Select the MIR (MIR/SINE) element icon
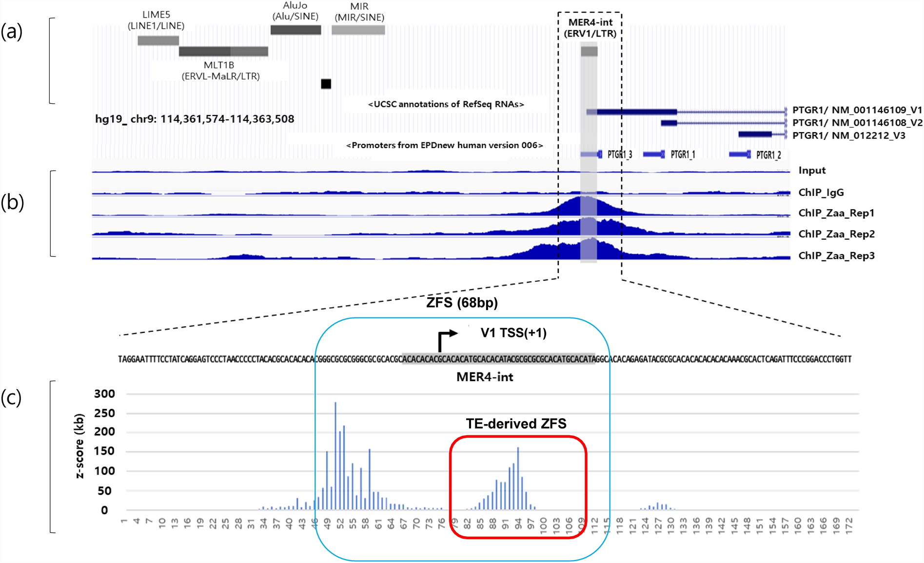924x563 pixels. (358, 30)
